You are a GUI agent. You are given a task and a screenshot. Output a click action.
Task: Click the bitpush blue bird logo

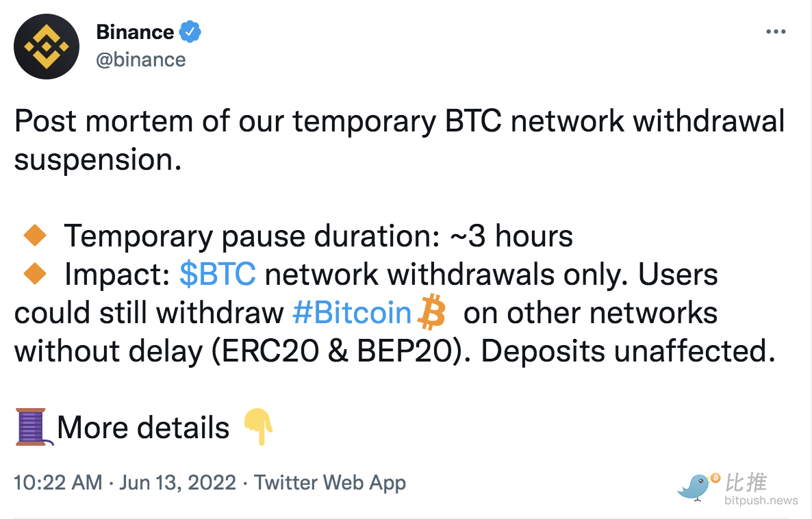click(698, 486)
